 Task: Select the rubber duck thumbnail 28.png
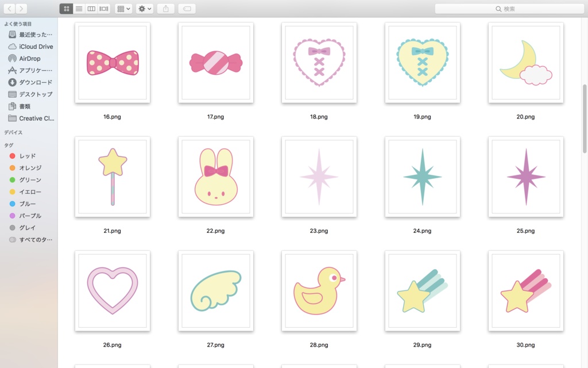pos(319,291)
